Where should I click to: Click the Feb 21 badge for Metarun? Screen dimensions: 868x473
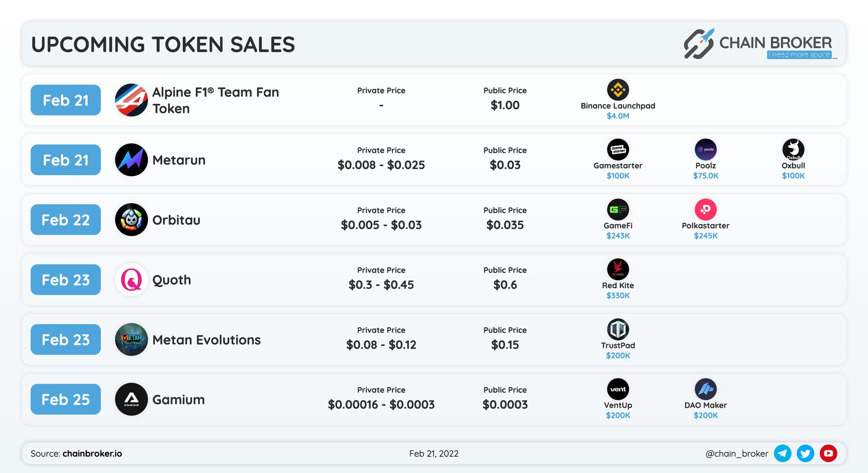coord(66,160)
